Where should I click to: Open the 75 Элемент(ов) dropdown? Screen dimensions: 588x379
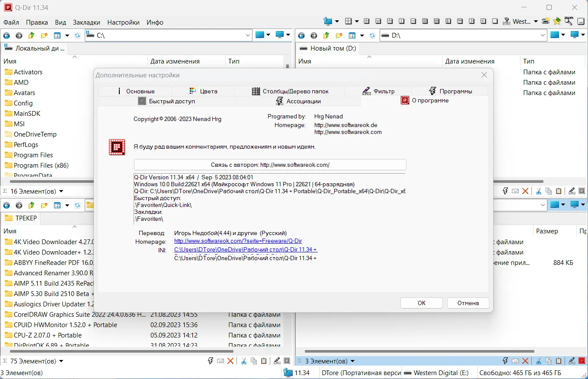[61, 361]
